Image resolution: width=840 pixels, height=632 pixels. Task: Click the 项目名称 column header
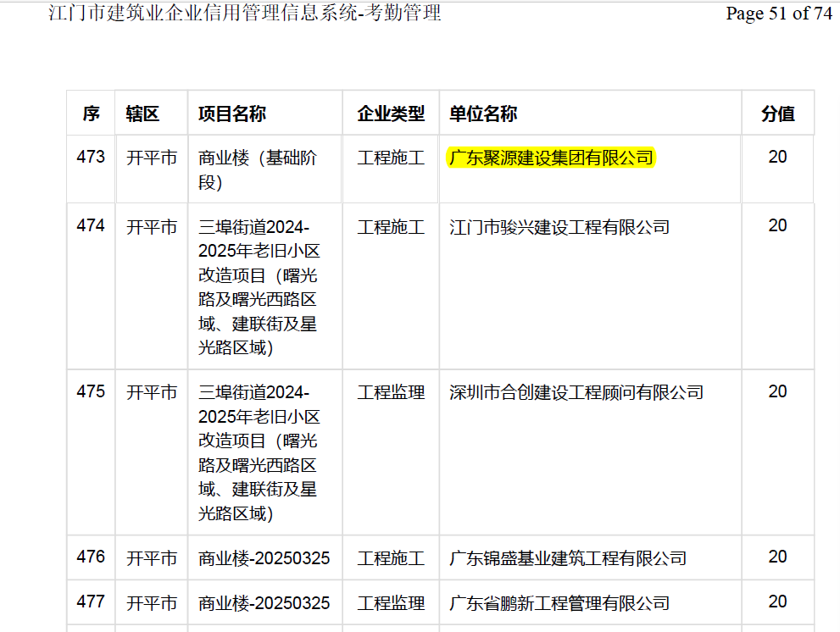232,114
